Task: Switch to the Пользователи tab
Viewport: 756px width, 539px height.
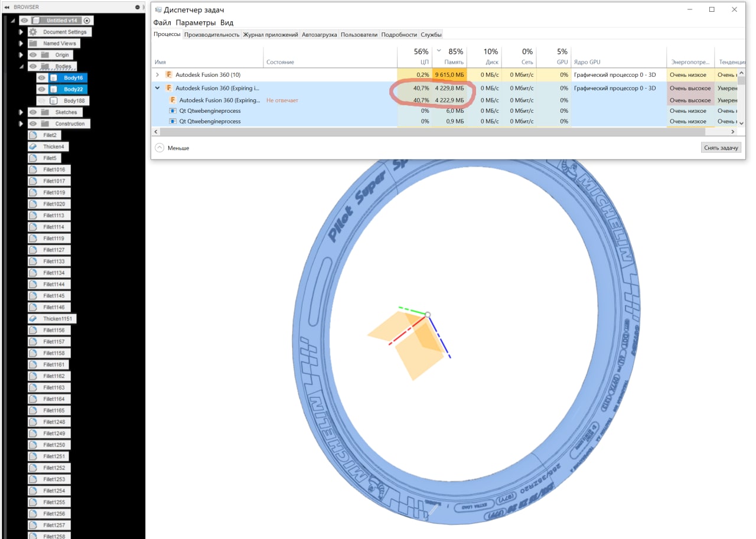Action: tap(359, 35)
